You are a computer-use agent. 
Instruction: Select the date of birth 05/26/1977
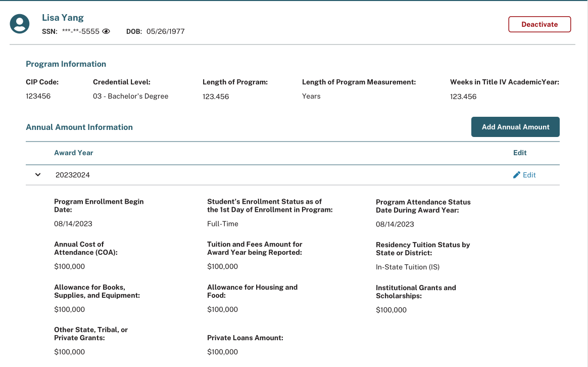(165, 31)
